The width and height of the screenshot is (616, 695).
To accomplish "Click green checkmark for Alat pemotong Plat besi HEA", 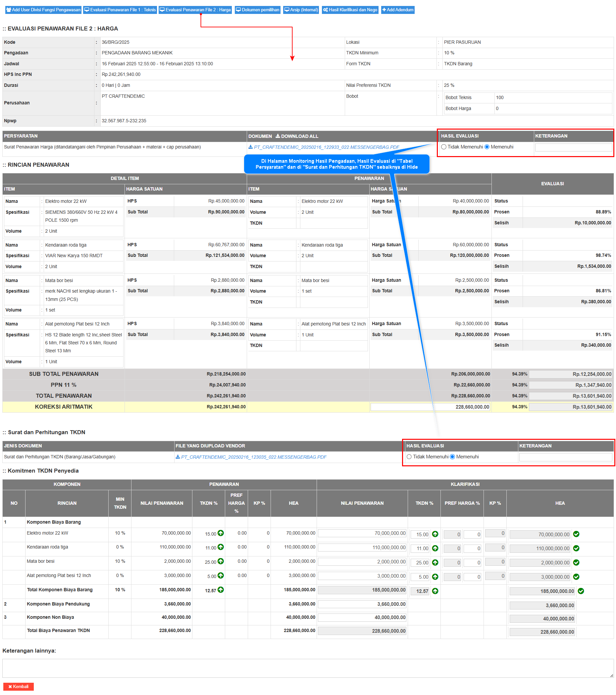I will [576, 577].
